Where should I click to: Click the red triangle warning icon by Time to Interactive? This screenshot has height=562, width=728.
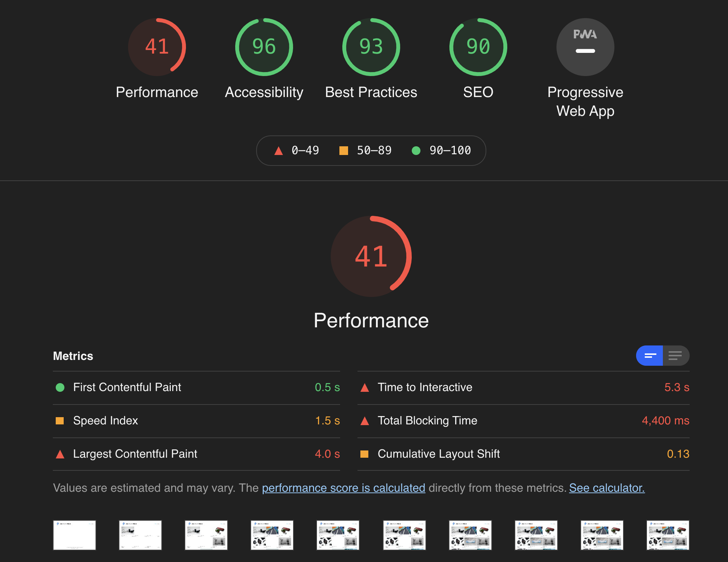(x=364, y=387)
